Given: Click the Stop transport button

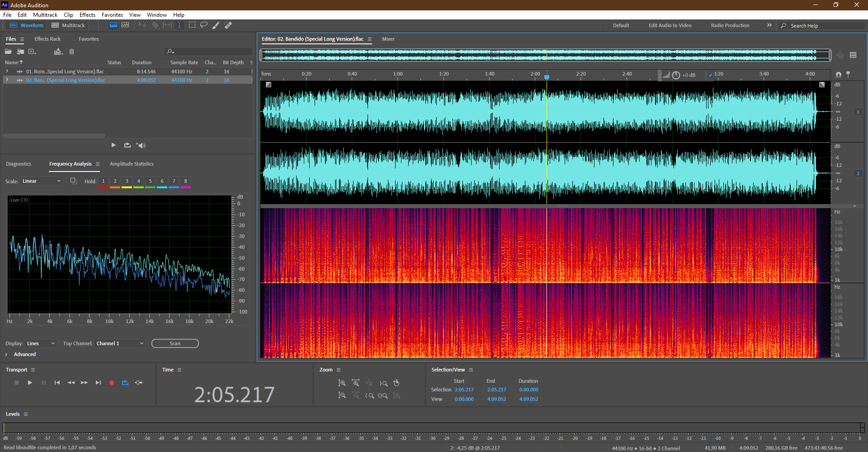Looking at the screenshot, I should 17,383.
